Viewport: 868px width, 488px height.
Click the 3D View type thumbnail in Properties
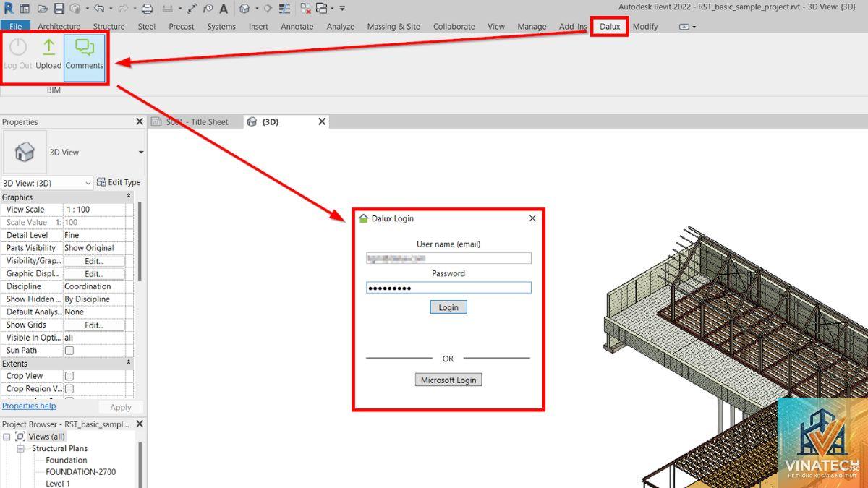(25, 152)
